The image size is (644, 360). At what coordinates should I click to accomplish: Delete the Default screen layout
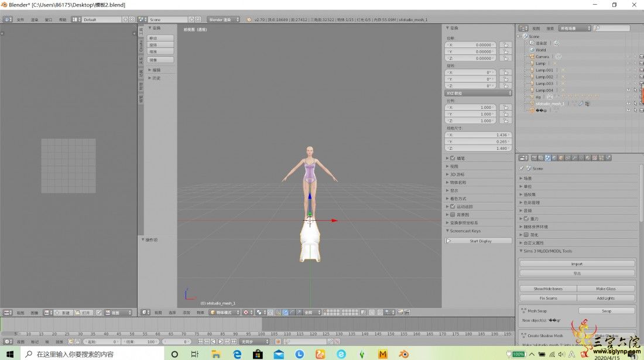pos(132,19)
